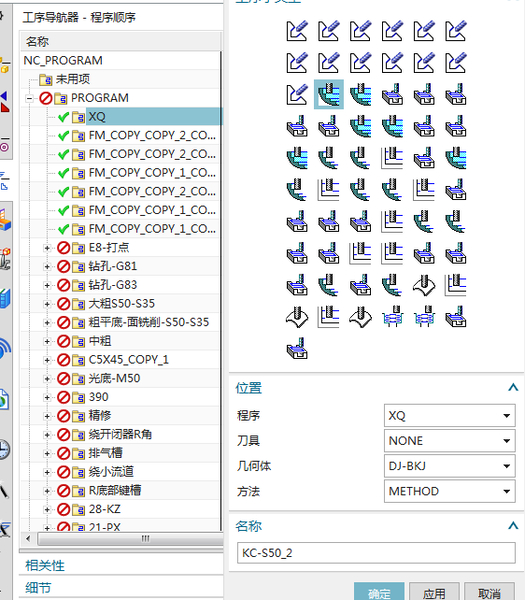This screenshot has height=600, width=525.
Task: Click the XQ program group folder icon
Action: coord(78,117)
